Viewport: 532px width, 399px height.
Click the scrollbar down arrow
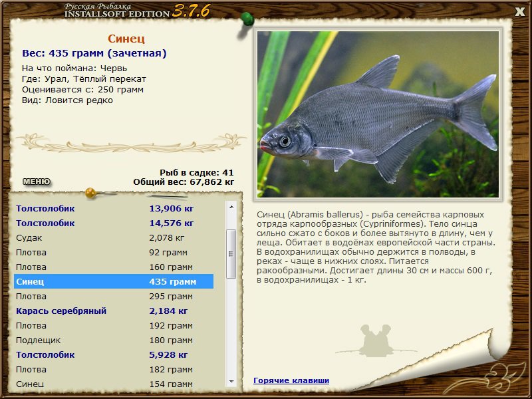coord(231,381)
